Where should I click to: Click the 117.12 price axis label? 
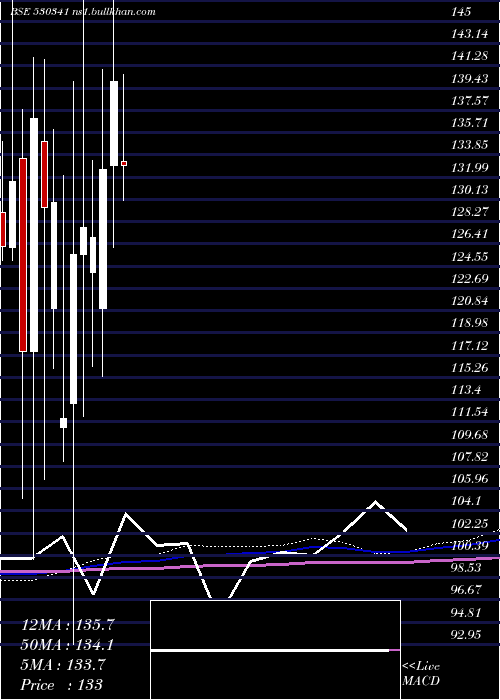pos(470,346)
